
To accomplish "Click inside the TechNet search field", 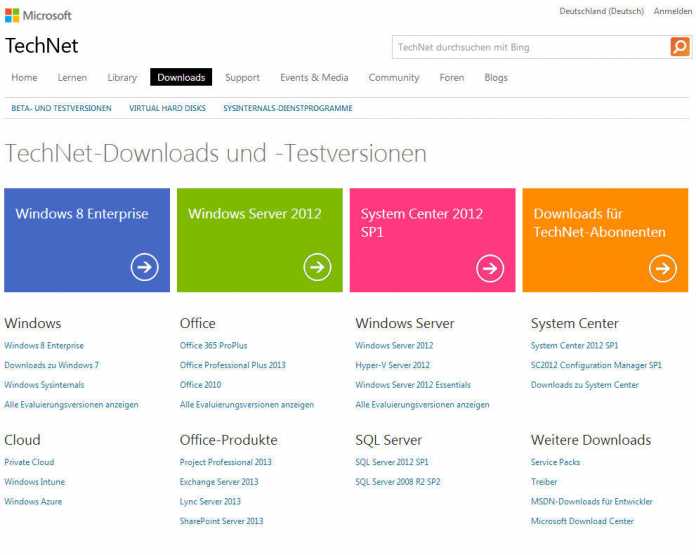I will [530, 47].
